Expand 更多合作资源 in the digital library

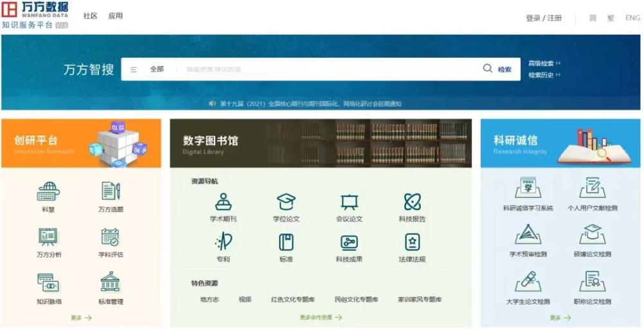click(x=320, y=317)
